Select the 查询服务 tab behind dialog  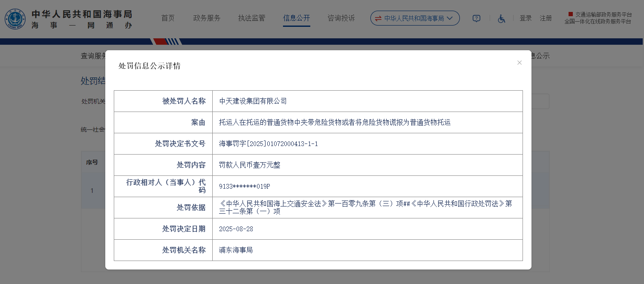click(x=93, y=56)
